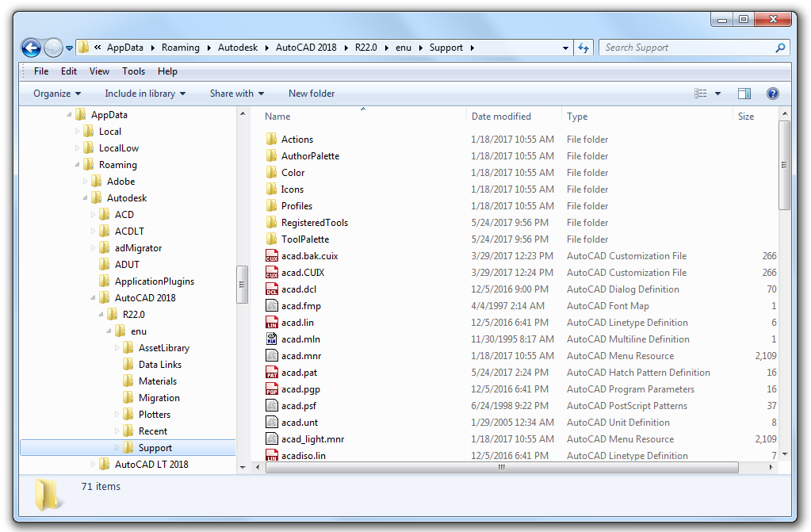
Task: Click the navigation pane scrollbar thumb
Action: [x=242, y=284]
